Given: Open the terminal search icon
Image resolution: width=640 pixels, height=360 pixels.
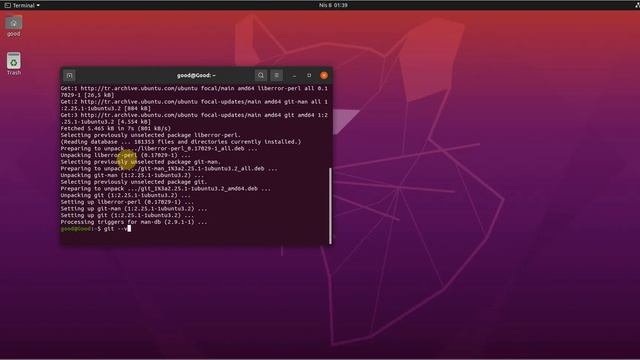Looking at the screenshot, I should (261, 76).
